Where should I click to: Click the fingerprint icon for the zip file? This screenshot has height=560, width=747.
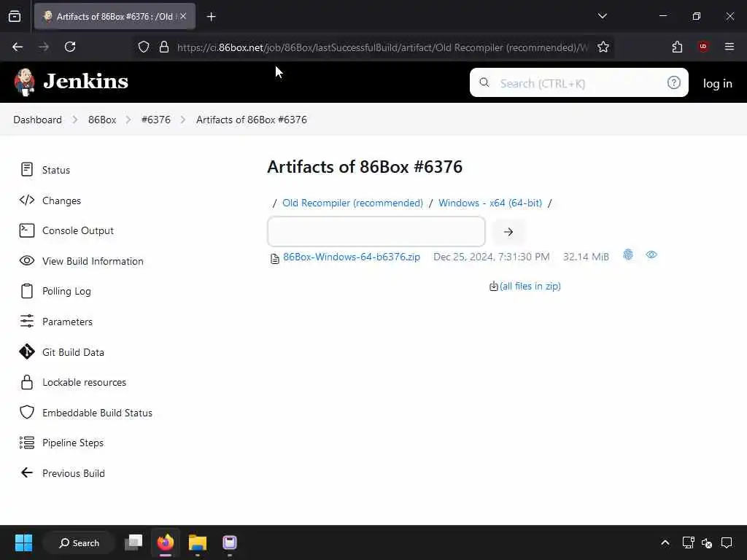coord(628,255)
